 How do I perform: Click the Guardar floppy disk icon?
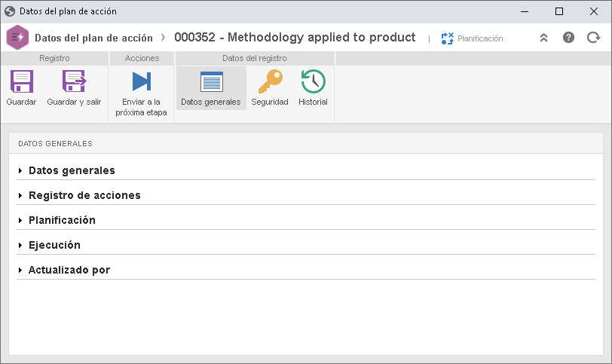click(x=21, y=81)
